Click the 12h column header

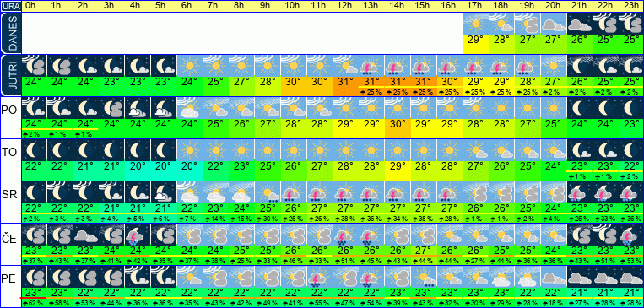coord(346,6)
